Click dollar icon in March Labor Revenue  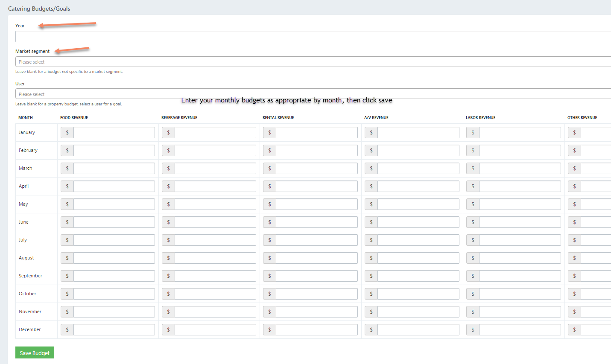click(473, 169)
